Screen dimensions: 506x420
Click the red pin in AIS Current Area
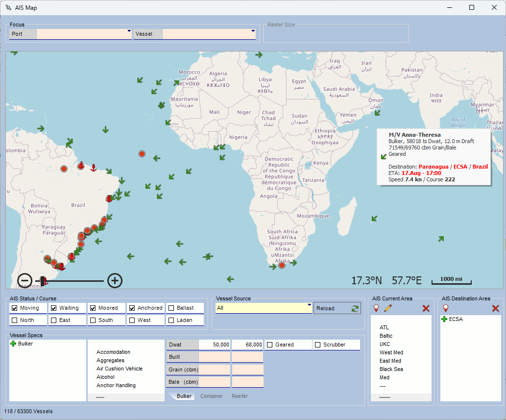click(376, 308)
